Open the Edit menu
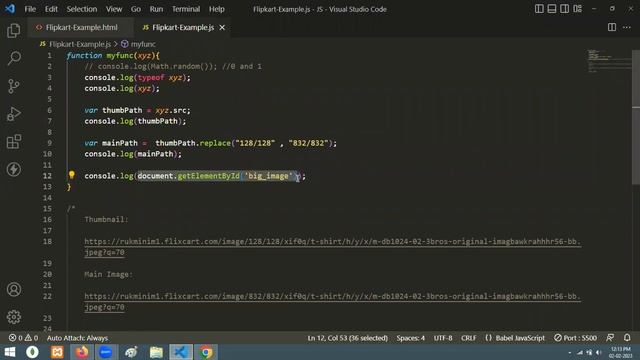The height and width of the screenshot is (360, 640). click(x=51, y=9)
